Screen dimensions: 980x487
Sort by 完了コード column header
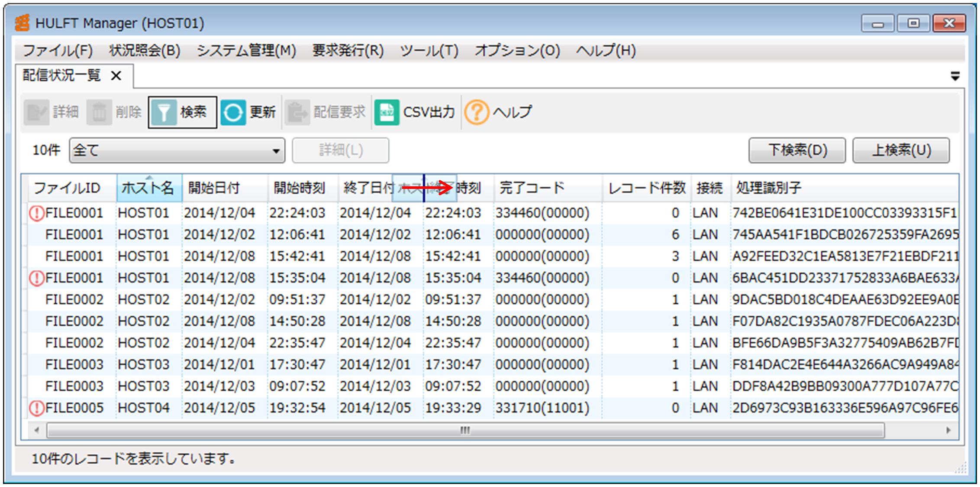point(548,188)
